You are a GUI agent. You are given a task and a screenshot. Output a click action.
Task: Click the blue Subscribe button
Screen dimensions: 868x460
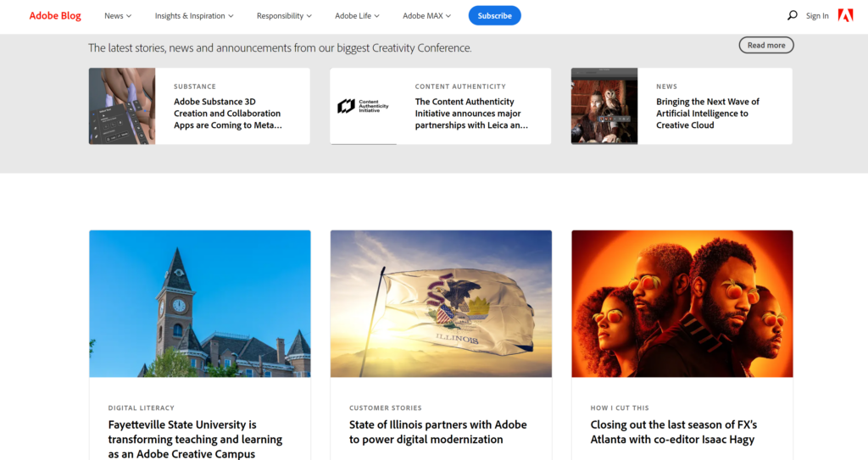tap(494, 15)
